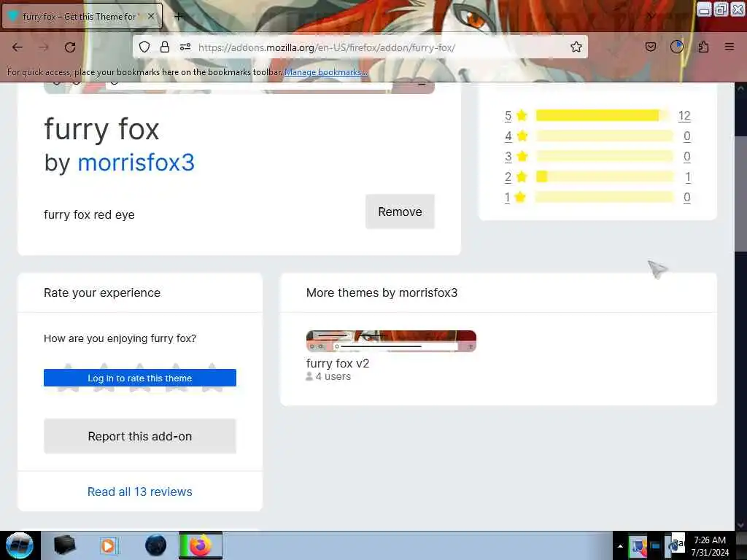Viewport: 747px width, 560px height.
Task: Open the furry fox v2 title link
Action: (337, 363)
